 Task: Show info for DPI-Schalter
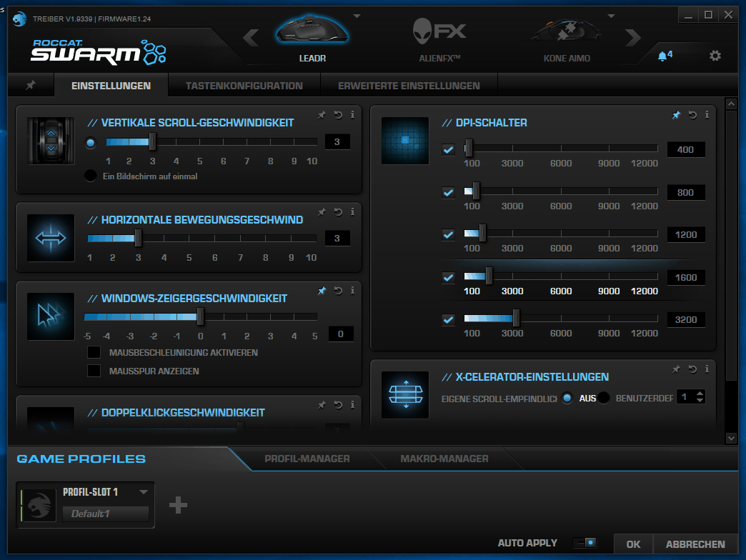(x=707, y=114)
